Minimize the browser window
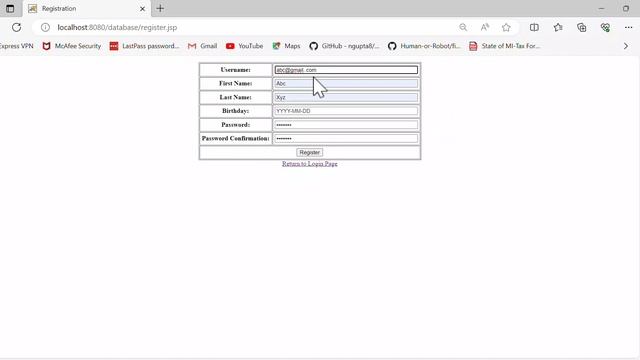The width and height of the screenshot is (640, 360). (x=601, y=9)
